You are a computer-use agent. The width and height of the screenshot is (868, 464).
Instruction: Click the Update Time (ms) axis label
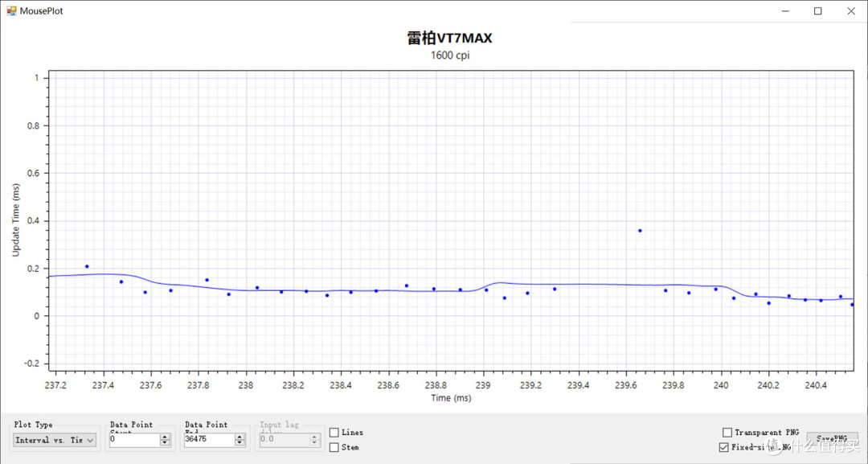point(15,220)
